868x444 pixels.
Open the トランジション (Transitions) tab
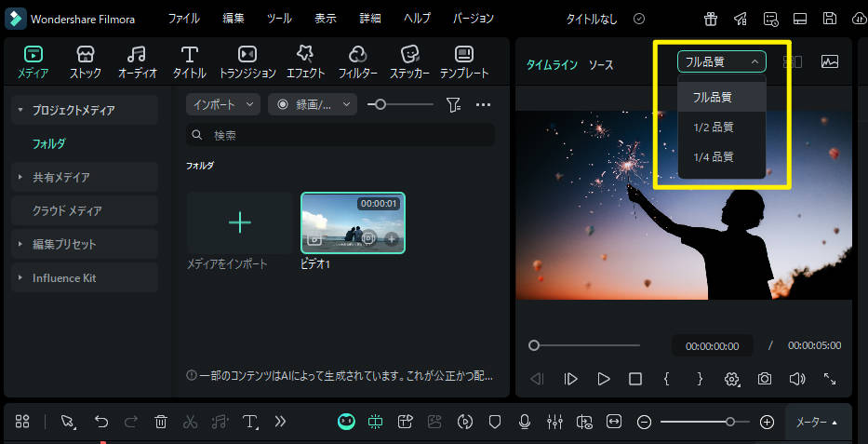(x=247, y=62)
